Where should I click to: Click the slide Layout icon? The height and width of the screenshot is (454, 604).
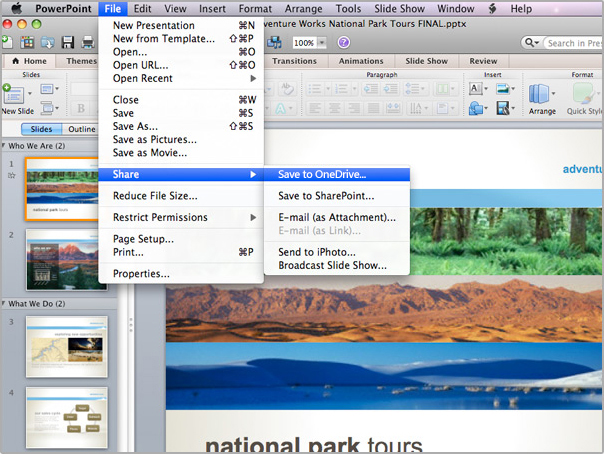47,89
